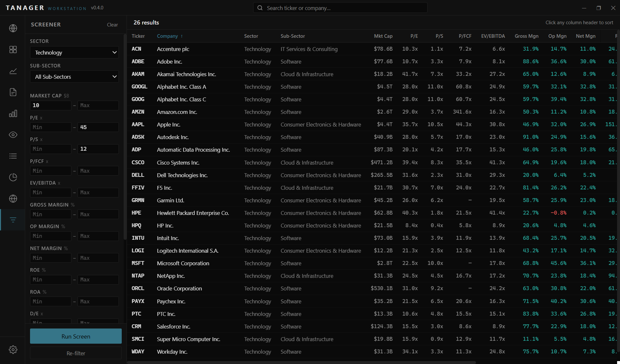Screen dimensions: 620x364
Task: Open the eye watchlist icon in sidebar
Action: tap(13, 135)
